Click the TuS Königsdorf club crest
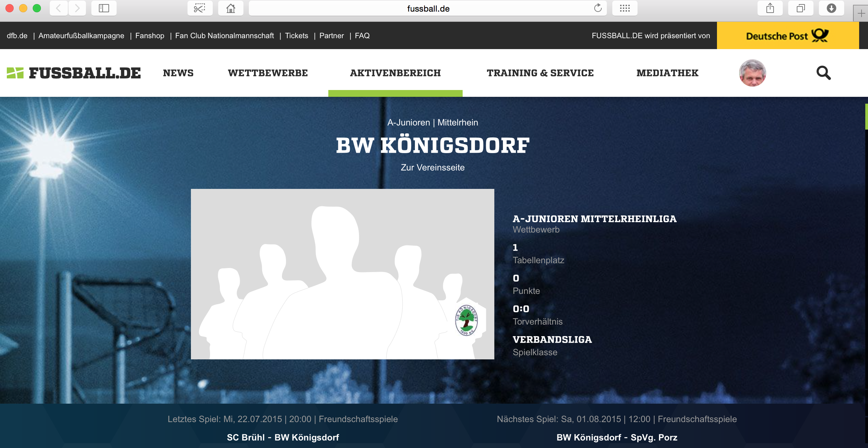 pyautogui.click(x=466, y=320)
